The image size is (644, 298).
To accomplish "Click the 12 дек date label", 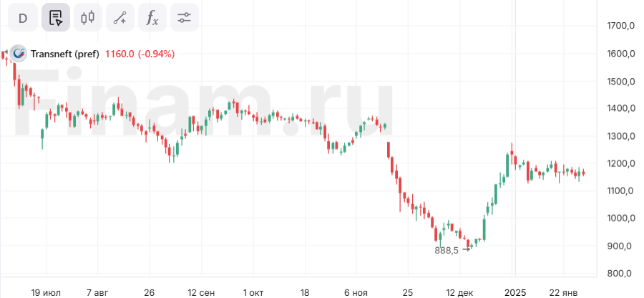I will (459, 292).
